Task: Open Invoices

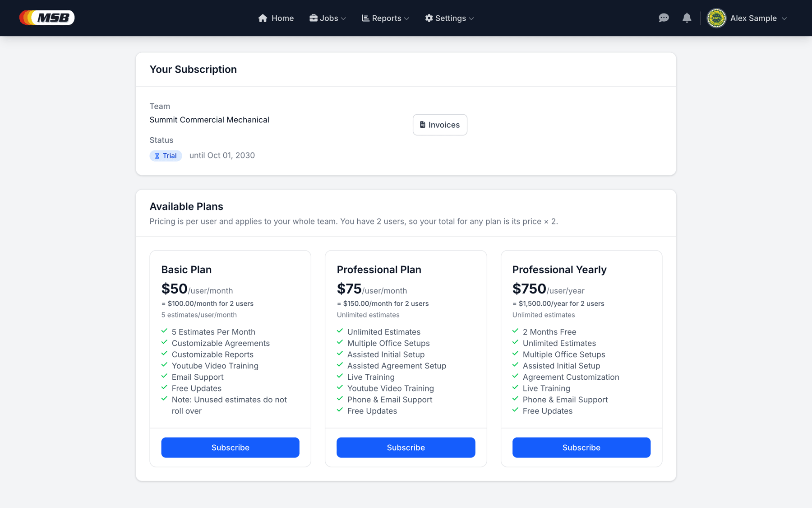Action: click(440, 125)
